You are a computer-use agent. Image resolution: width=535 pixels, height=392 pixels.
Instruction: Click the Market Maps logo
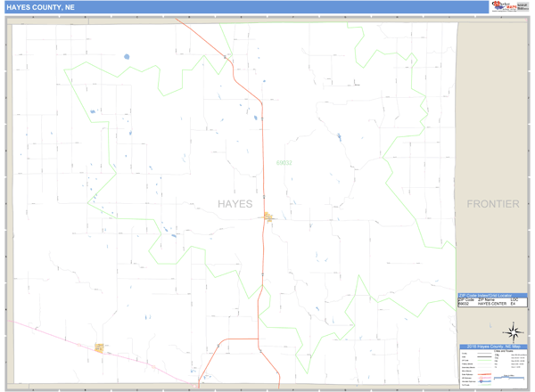point(502,6)
